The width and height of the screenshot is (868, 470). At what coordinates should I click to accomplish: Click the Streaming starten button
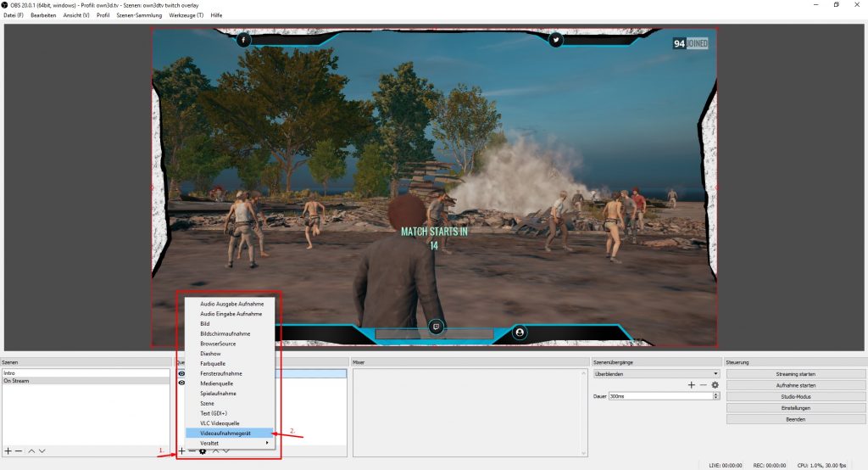pos(795,373)
